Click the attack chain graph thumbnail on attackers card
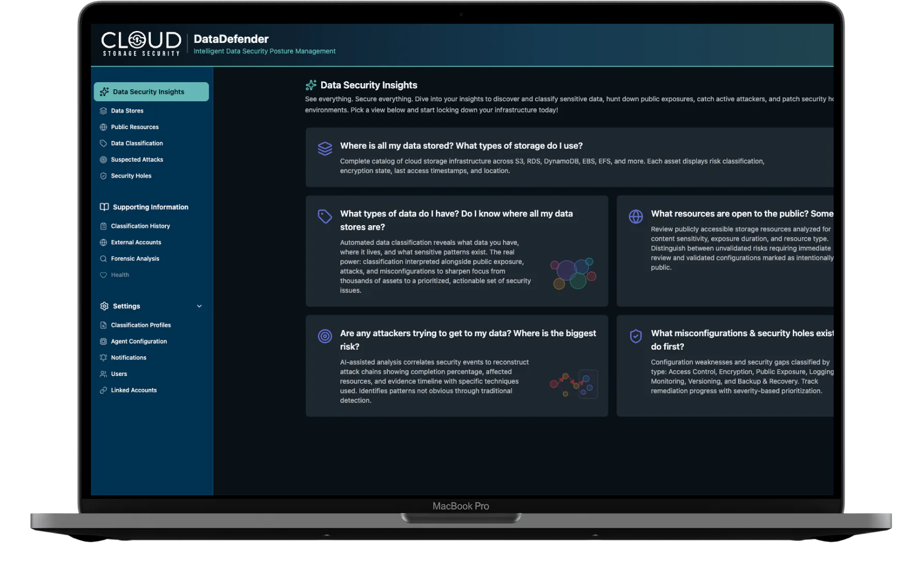 pyautogui.click(x=573, y=384)
